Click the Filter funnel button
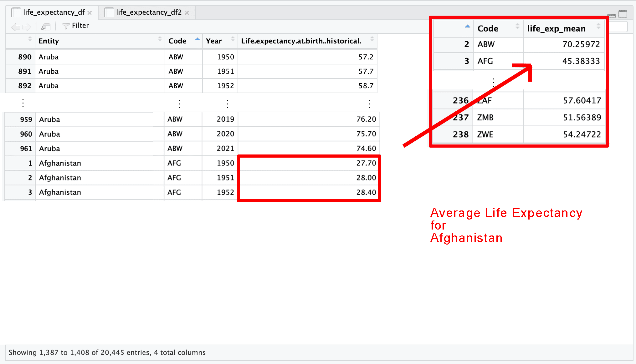Screen dimensions: 636x364 point(75,26)
